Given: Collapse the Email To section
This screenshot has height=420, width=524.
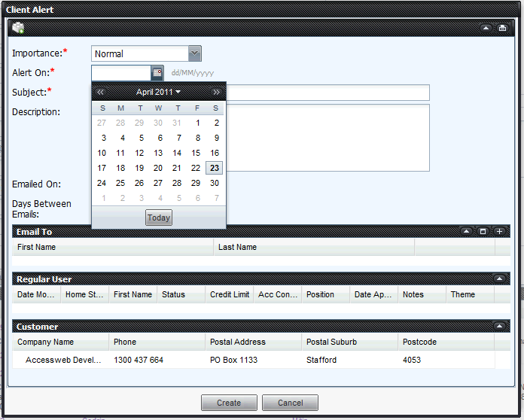Looking at the screenshot, I should pos(466,231).
